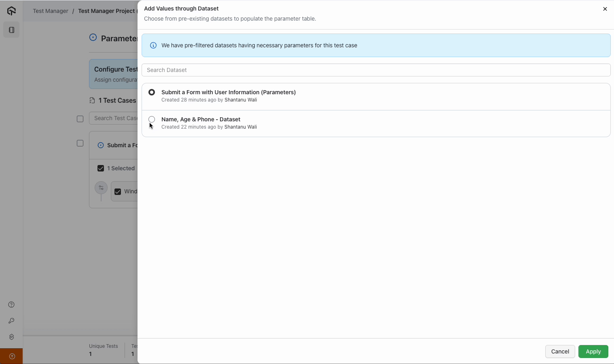Screen dimensions: 614x364
Task: Select Submit a Form with User Information radio button
Action: coord(152,92)
